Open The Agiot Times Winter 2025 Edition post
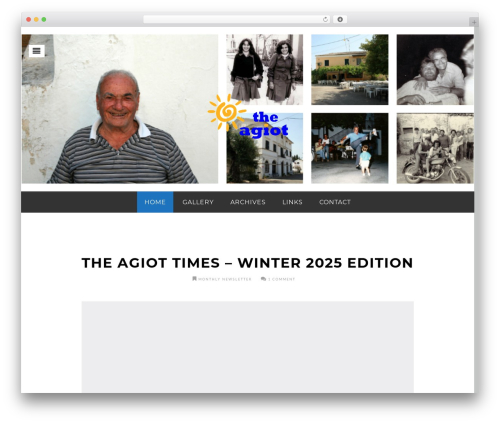 coord(247,263)
